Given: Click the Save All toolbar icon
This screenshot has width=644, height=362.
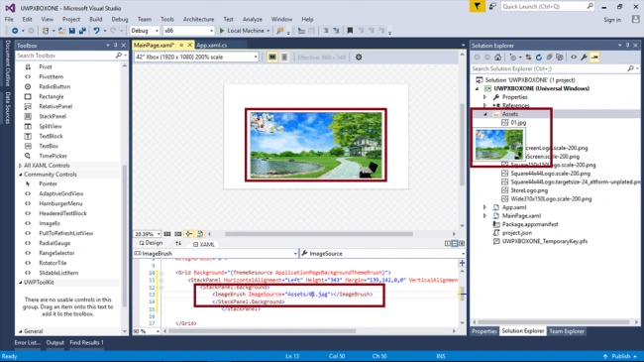Looking at the screenshot, I should 82,31.
